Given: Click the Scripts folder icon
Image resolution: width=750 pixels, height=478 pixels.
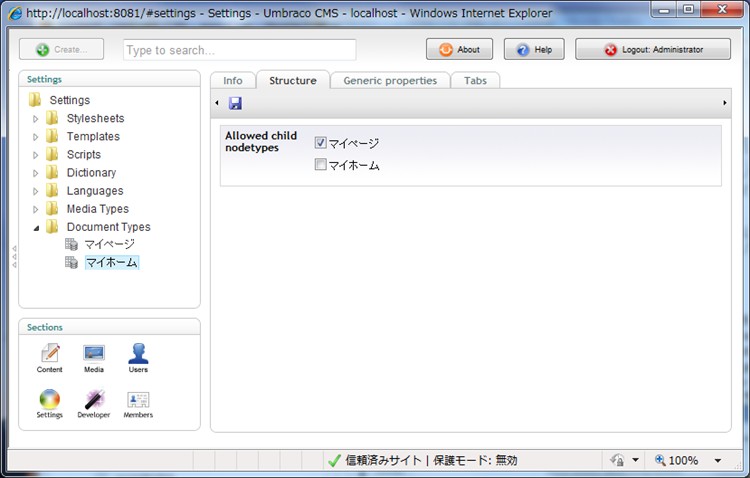Looking at the screenshot, I should pyautogui.click(x=52, y=154).
